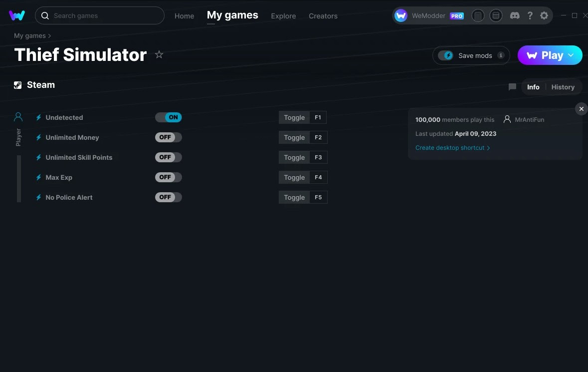Click the Unlimited Money cheat label
The height and width of the screenshot is (372, 588).
tap(72, 137)
